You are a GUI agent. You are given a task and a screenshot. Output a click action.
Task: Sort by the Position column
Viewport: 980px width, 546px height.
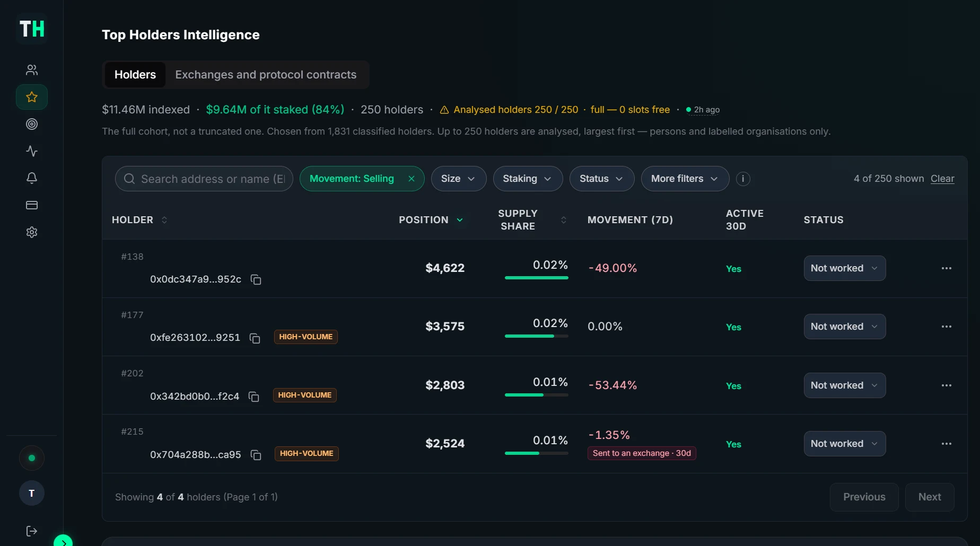(431, 220)
